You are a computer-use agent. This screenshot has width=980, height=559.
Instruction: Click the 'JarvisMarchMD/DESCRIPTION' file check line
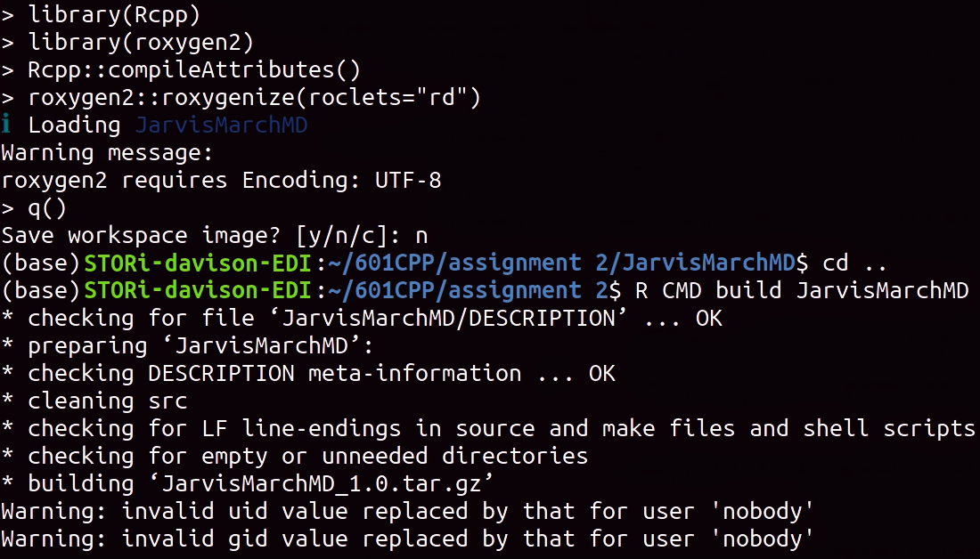click(x=362, y=319)
